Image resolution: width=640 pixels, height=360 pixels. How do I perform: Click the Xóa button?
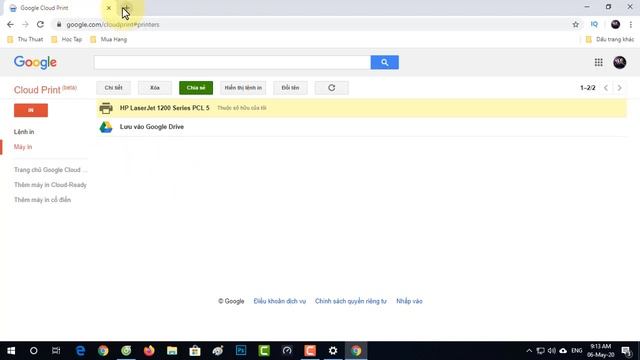coord(155,88)
